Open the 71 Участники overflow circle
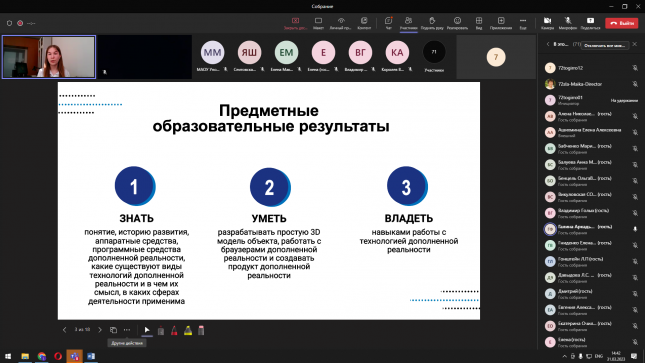The height and width of the screenshot is (363, 645). click(434, 52)
